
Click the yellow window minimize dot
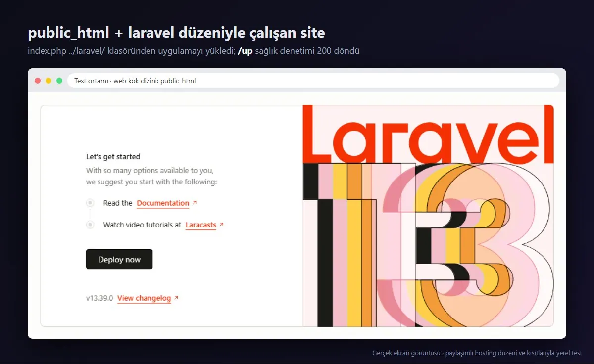pyautogui.click(x=49, y=81)
